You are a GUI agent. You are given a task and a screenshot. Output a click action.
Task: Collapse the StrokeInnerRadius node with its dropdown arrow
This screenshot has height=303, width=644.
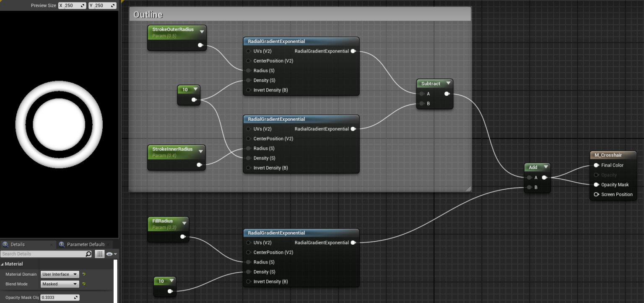(x=200, y=151)
